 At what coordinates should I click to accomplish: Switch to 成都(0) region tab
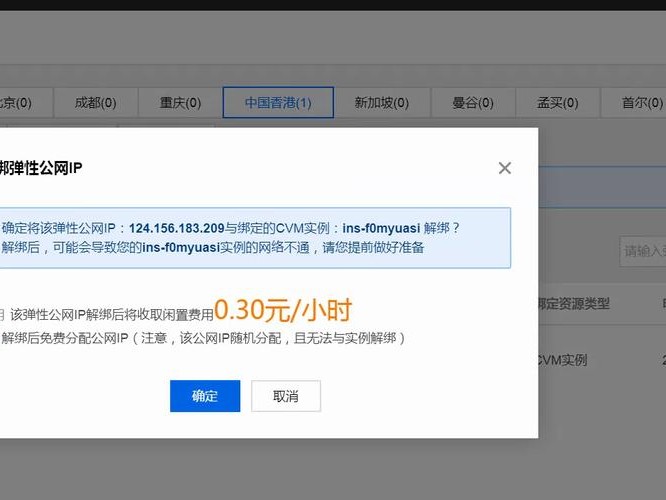point(96,102)
